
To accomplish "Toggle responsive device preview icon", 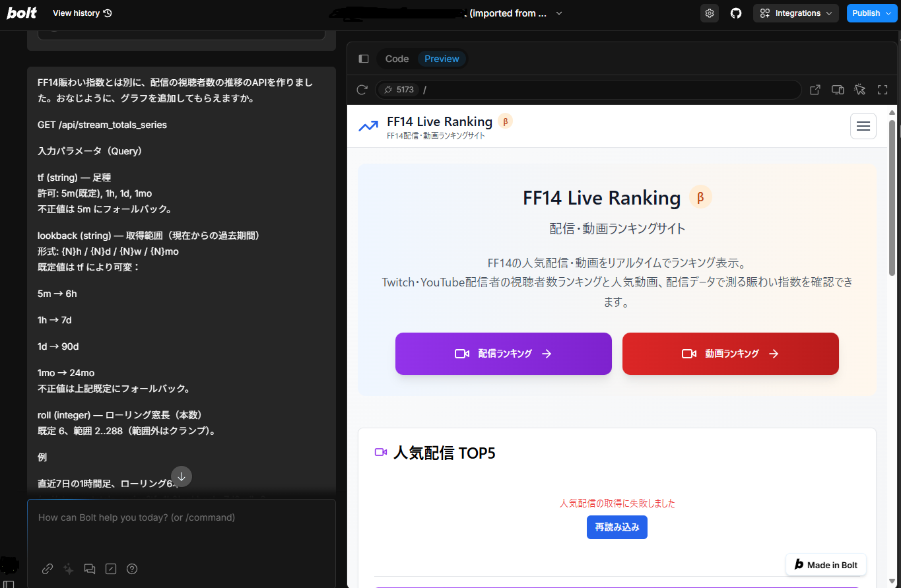I will 837,90.
